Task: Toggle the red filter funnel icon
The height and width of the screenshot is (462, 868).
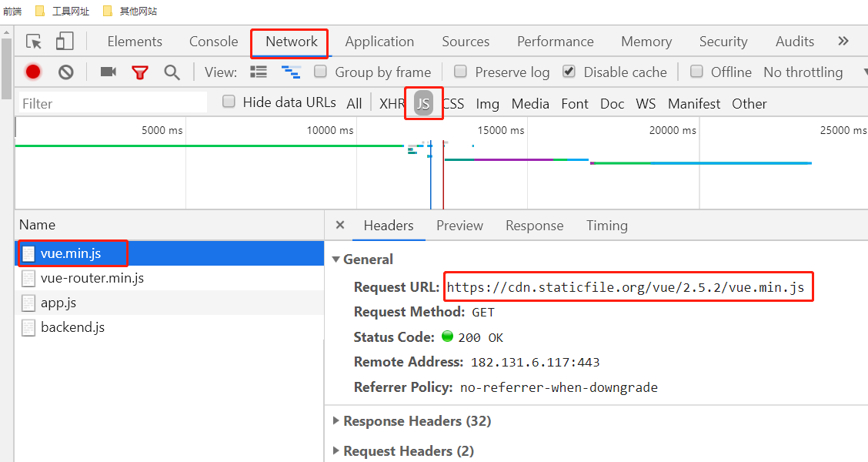Action: click(x=139, y=72)
